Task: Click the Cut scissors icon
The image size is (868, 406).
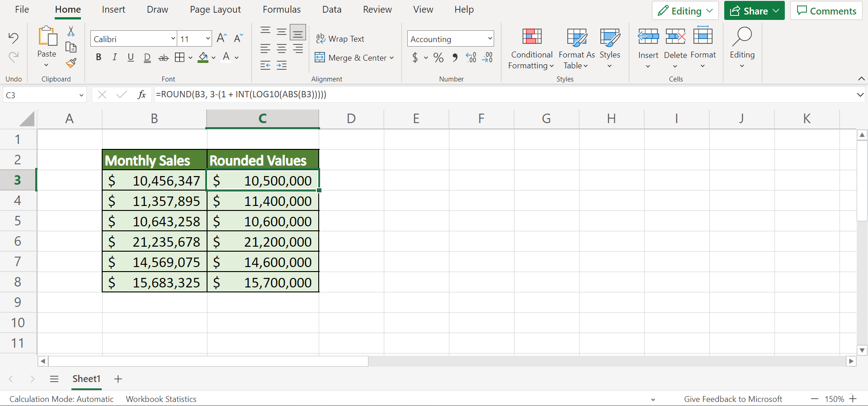Action: click(71, 31)
